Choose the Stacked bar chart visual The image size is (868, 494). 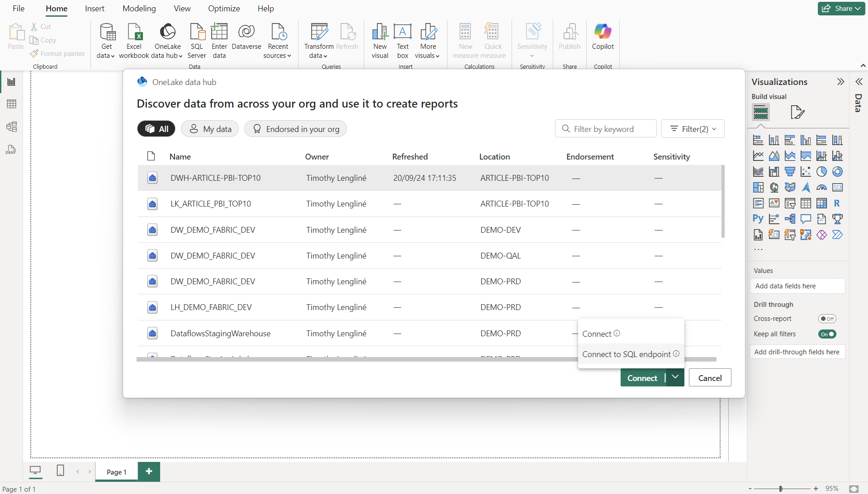click(758, 140)
